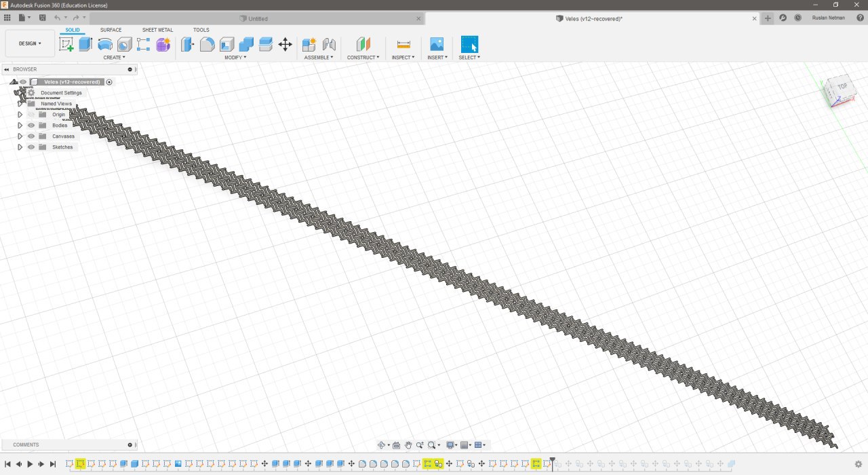Viewport: 868px width, 475px height.
Task: Select the Measure tool
Action: [403, 45]
